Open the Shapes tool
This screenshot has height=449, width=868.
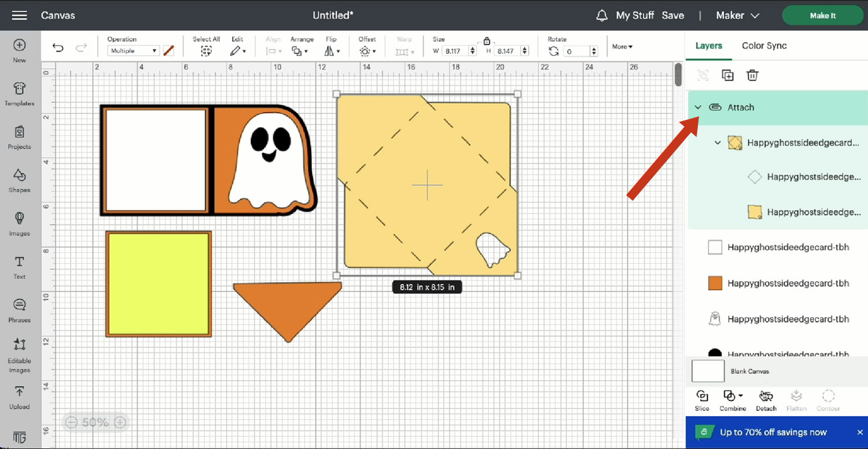click(19, 180)
